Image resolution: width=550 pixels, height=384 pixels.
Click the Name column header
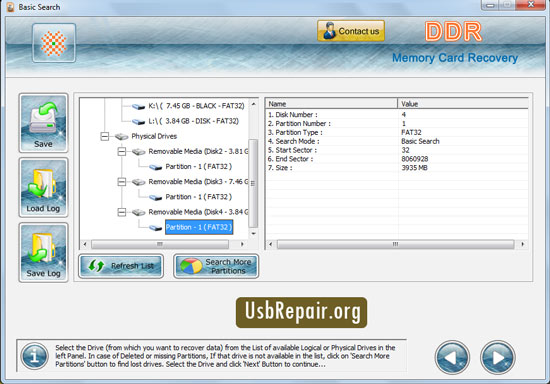[331, 103]
